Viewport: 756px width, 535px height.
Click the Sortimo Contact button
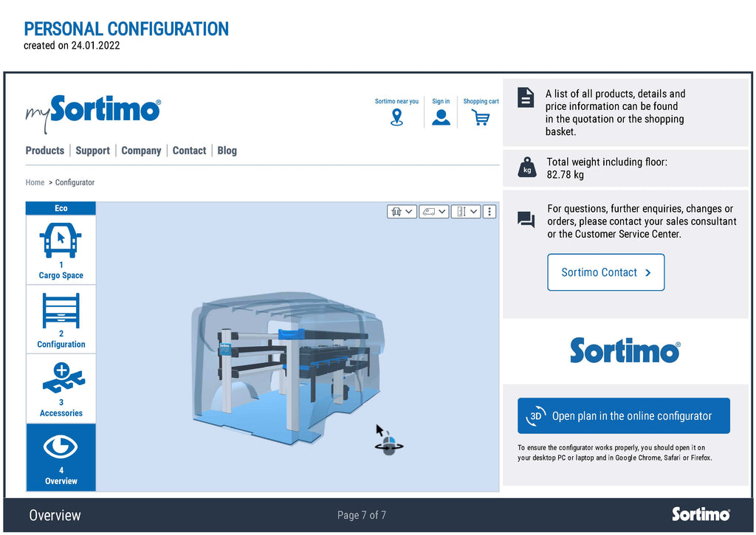pyautogui.click(x=606, y=272)
